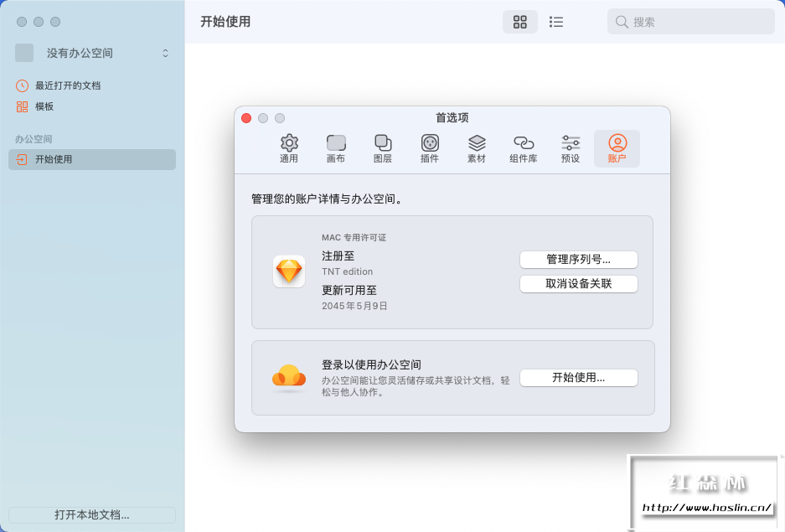This screenshot has height=532, width=785.
Task: Click the 取消设备关联 button
Action: click(579, 284)
